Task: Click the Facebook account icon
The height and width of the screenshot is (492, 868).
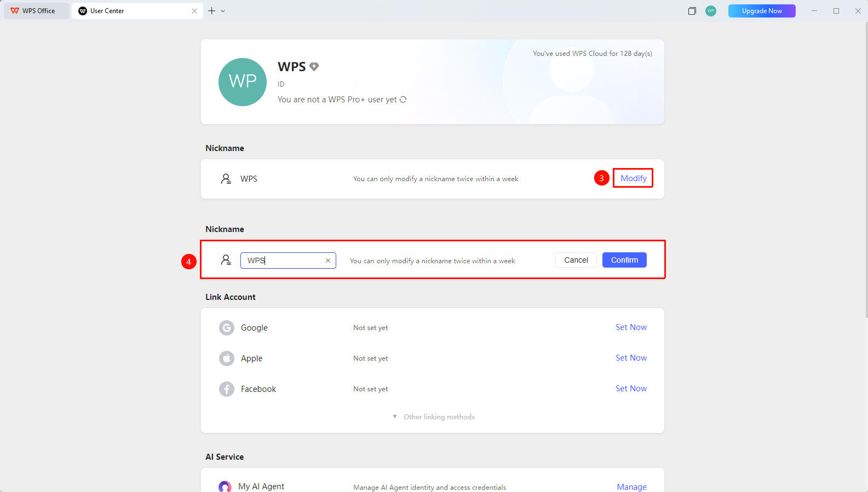Action: pyautogui.click(x=227, y=389)
